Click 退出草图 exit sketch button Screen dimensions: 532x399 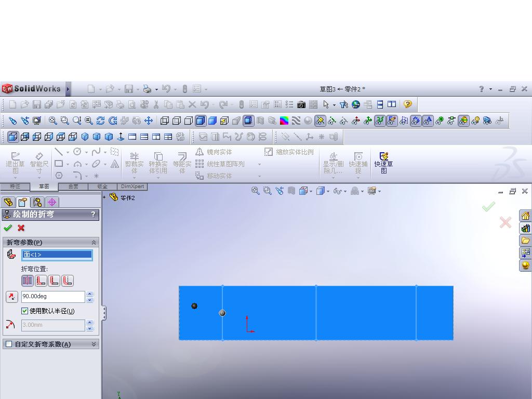tap(15, 163)
